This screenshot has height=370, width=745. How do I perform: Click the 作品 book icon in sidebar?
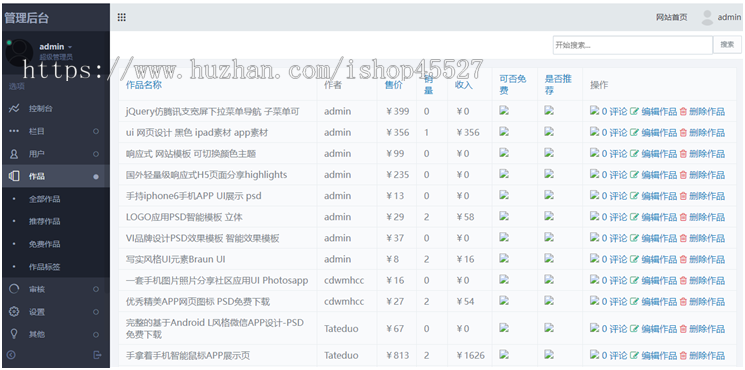[14, 176]
